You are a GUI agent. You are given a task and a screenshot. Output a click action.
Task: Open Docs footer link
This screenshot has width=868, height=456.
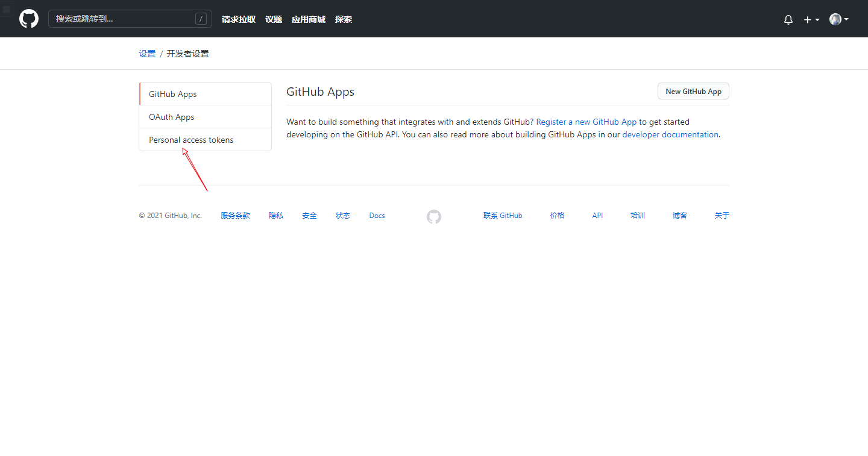377,216
